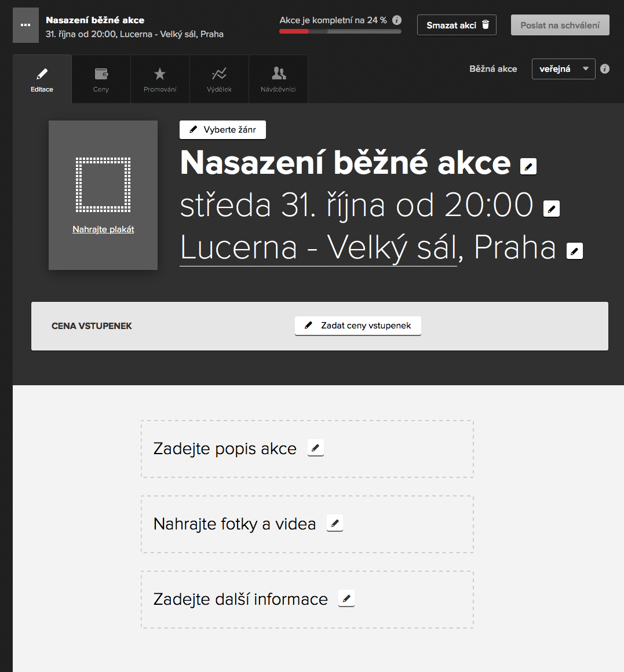Viewport: 624px width, 672px height.
Task: Click the Nahrajte plakát link
Action: [x=103, y=229]
